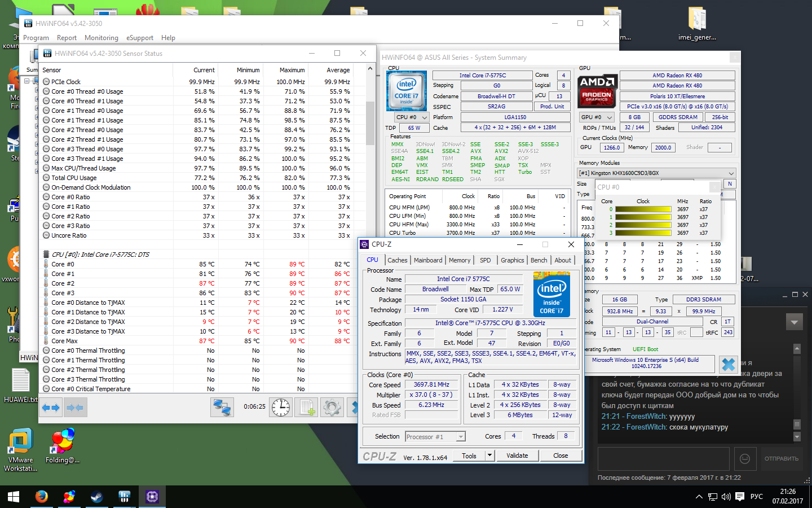Image resolution: width=812 pixels, height=508 pixels.
Task: Click the chat scrollbar down arrow
Action: pos(797,437)
